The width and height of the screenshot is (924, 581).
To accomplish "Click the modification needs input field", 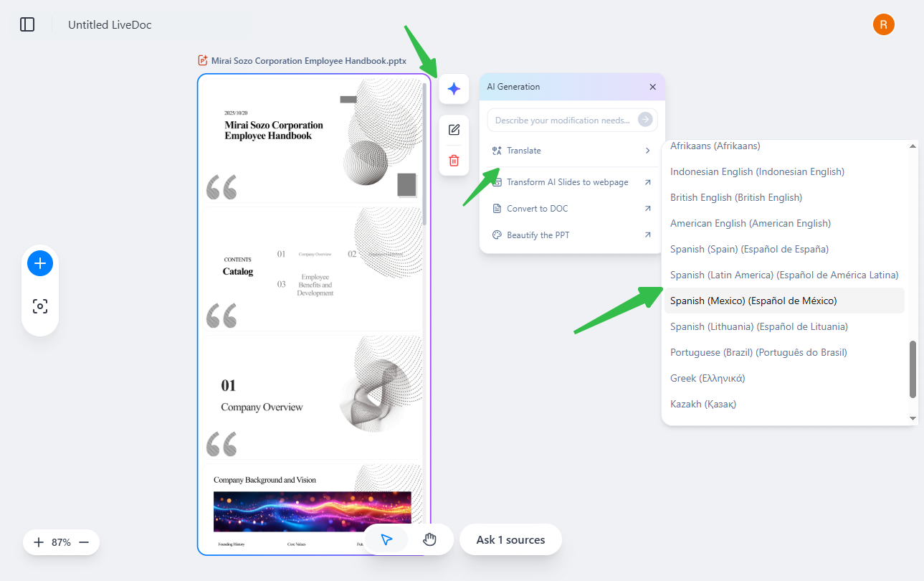I will click(x=563, y=121).
